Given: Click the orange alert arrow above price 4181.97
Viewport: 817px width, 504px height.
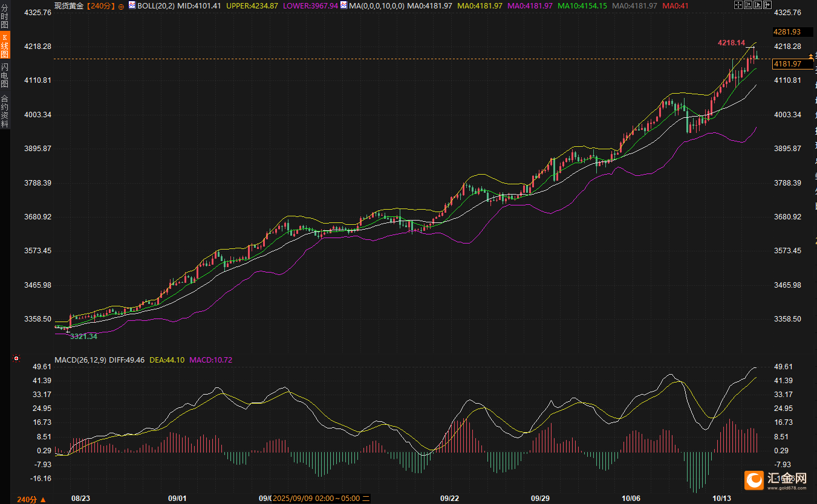Looking at the screenshot, I should [x=811, y=56].
